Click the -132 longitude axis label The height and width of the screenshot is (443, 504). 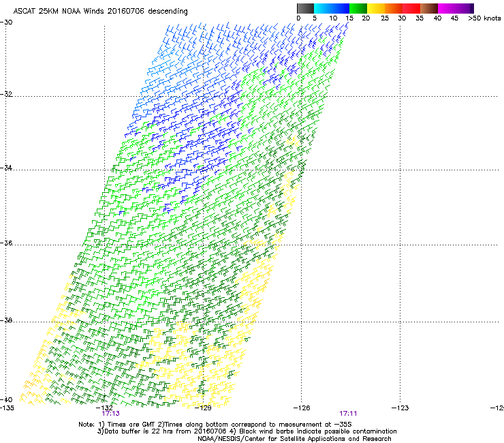point(104,408)
